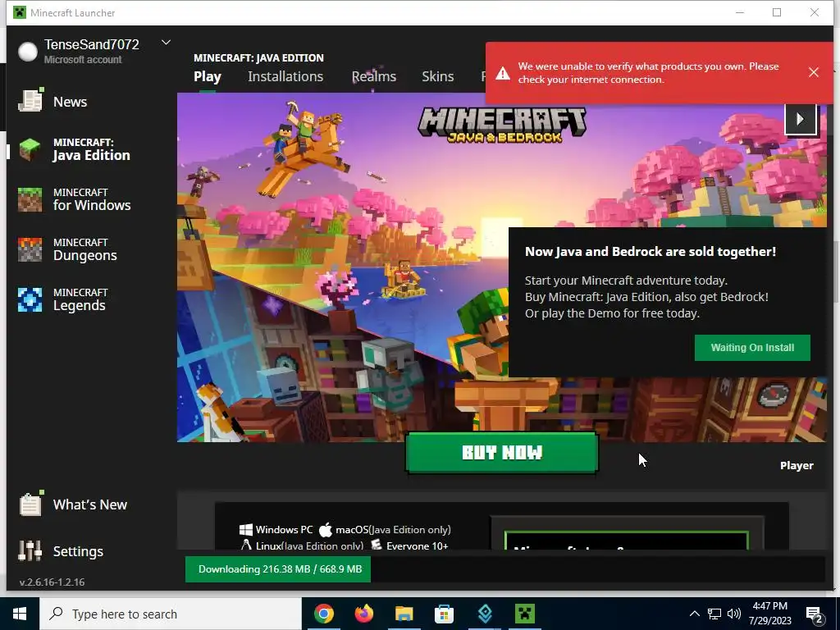The height and width of the screenshot is (630, 840).
Task: Open Minecraft Dungeons sidebar entry
Action: coord(68,249)
